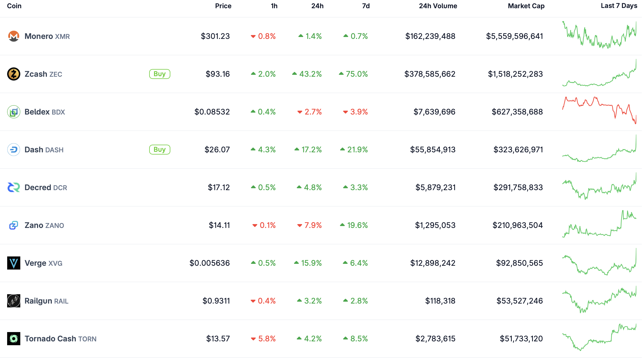Open the Beldex BDX coin link
The height and width of the screenshot is (360, 644).
[45, 112]
